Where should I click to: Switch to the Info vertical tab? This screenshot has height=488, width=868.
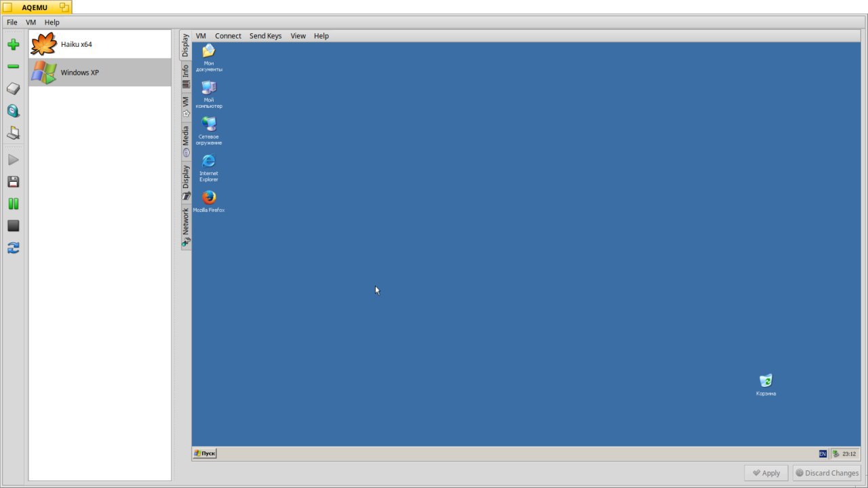point(186,75)
